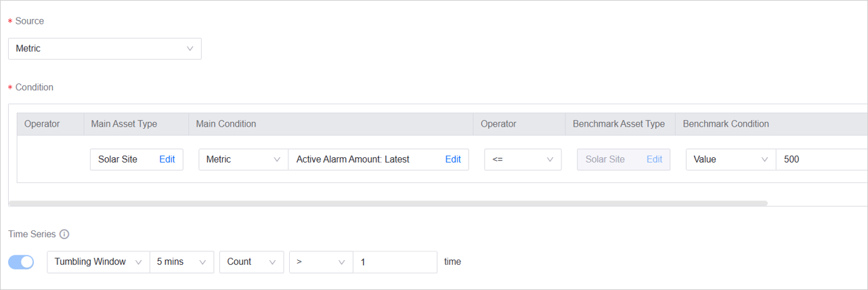Open the Source Metric dropdown
The width and height of the screenshot is (868, 290).
(104, 49)
